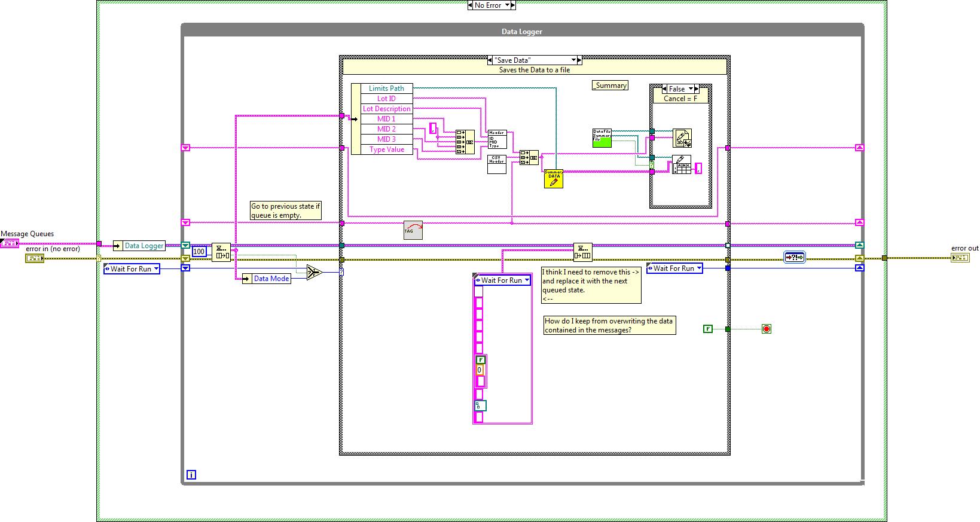The image size is (980, 522).
Task: Show previous case of No Error structure
Action: [471, 5]
